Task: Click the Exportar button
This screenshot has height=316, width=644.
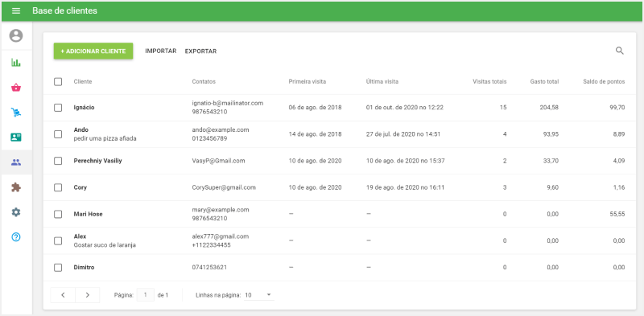Action: (x=200, y=51)
